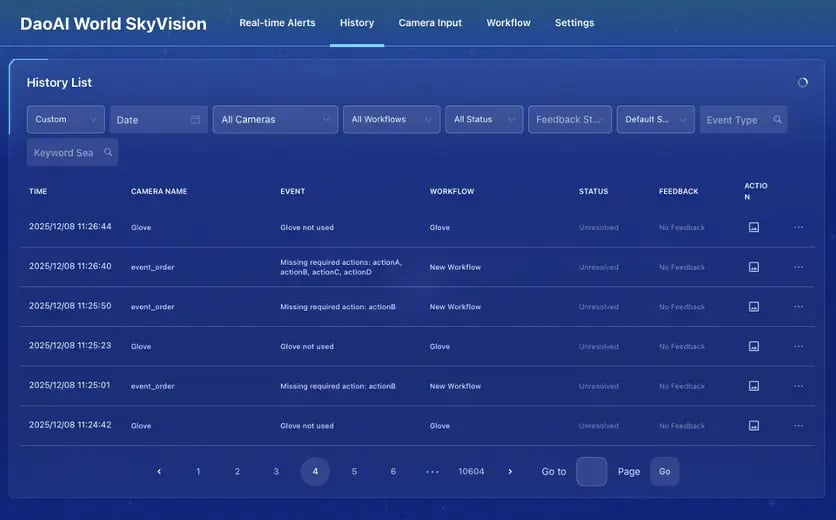Click the calendar icon in Date field
Viewport: 836px width, 520px height.
click(195, 120)
